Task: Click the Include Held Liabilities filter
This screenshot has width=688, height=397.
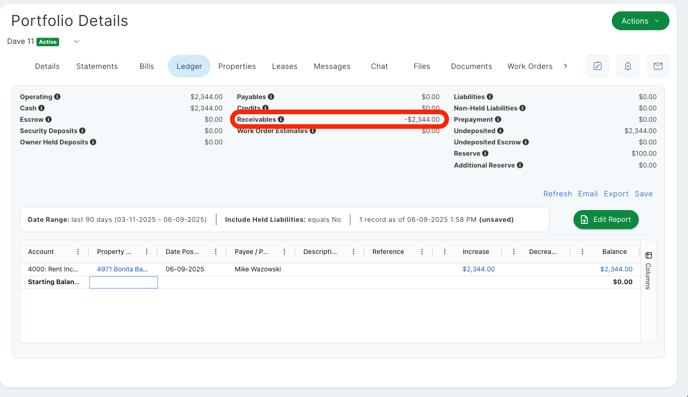Action: point(283,220)
